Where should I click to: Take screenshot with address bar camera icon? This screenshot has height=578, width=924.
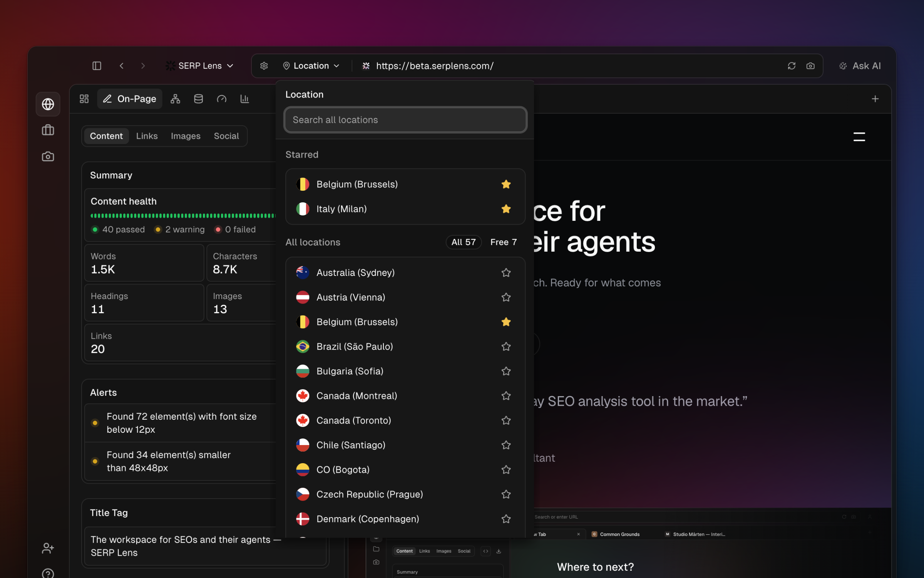pyautogui.click(x=810, y=66)
